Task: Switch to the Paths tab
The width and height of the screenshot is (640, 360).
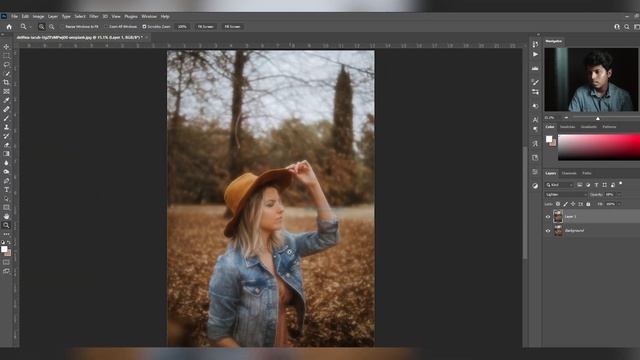Action: (587, 173)
